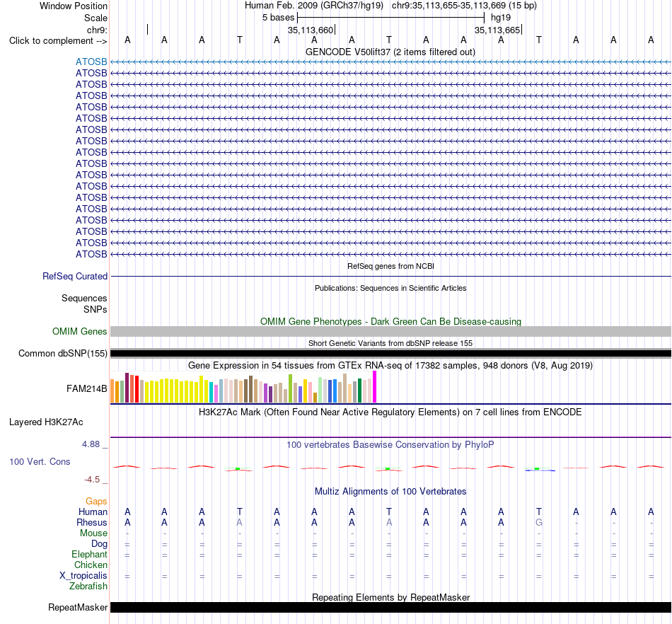Image resolution: width=672 pixels, height=624 pixels.
Task: Click the 5 bases scale label
Action: coord(278,18)
